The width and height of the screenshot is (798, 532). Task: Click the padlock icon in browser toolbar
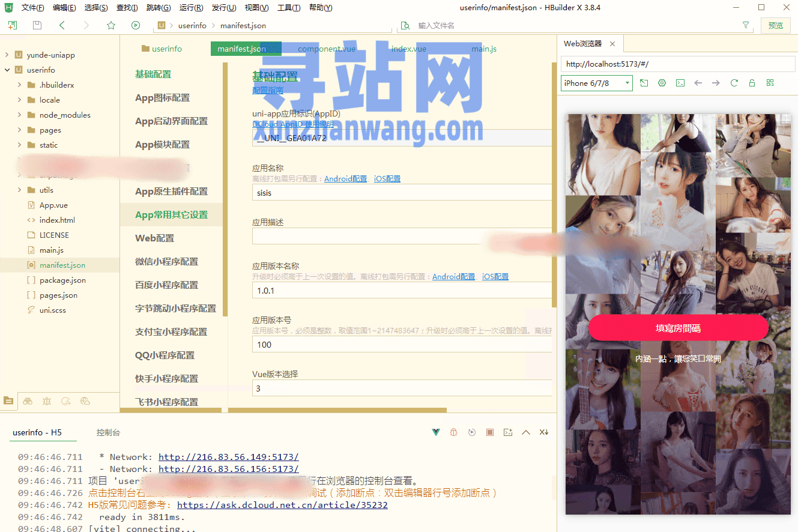[752, 83]
